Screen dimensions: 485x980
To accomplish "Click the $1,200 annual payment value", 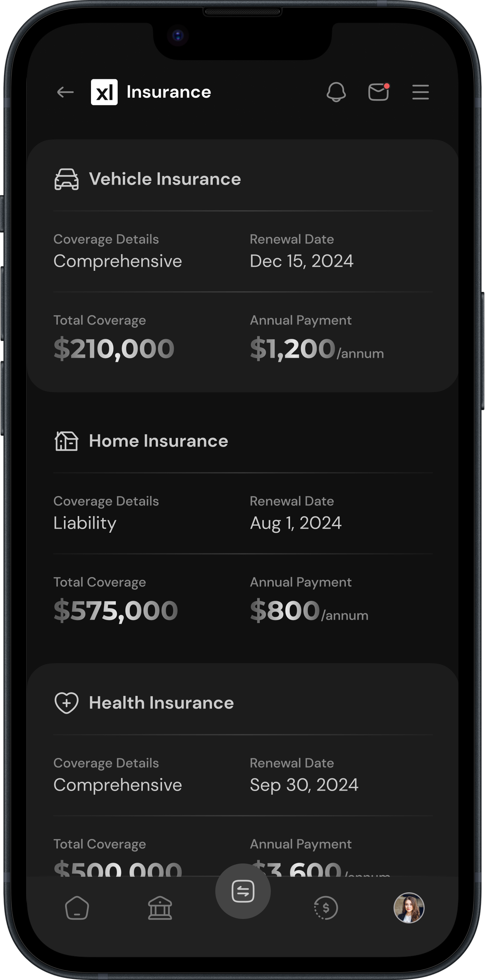I will coord(293,348).
